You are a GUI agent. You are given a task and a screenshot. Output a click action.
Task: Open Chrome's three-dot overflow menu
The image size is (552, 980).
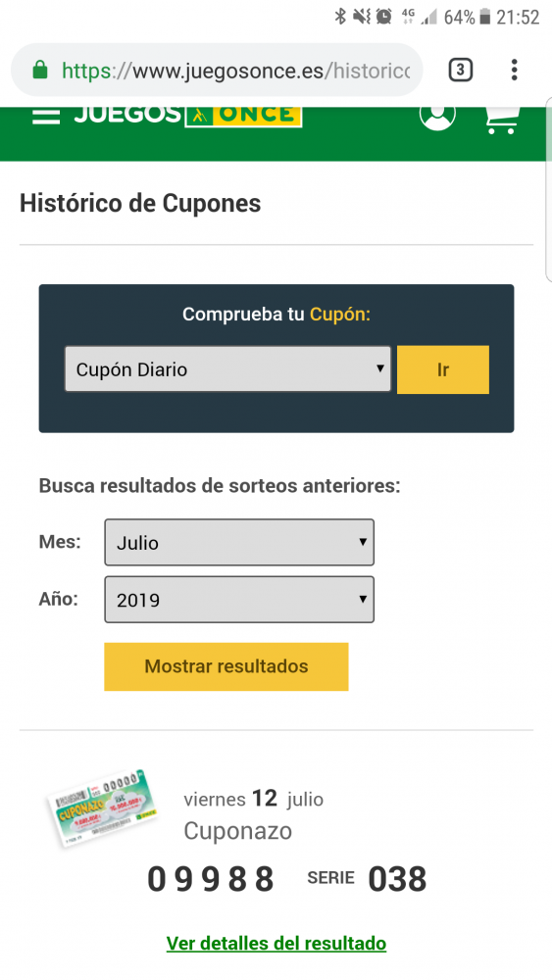[x=514, y=70]
